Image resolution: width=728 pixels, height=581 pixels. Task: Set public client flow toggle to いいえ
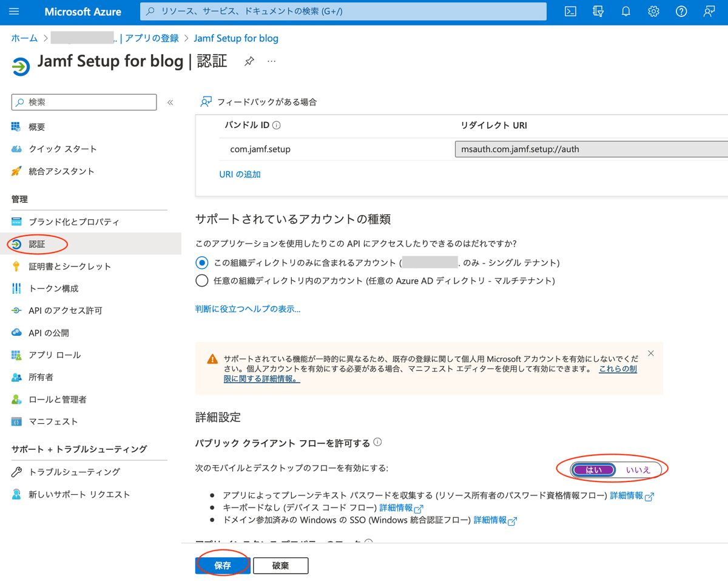(x=638, y=470)
